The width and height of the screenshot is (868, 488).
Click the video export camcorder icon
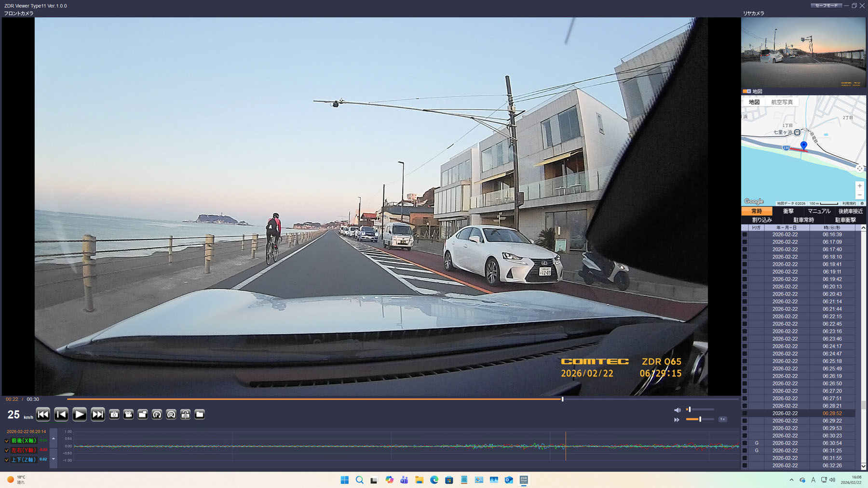pyautogui.click(x=128, y=414)
